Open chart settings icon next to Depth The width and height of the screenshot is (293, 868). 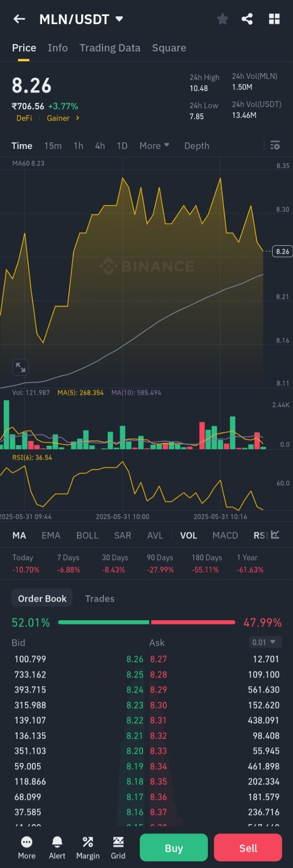tap(275, 145)
